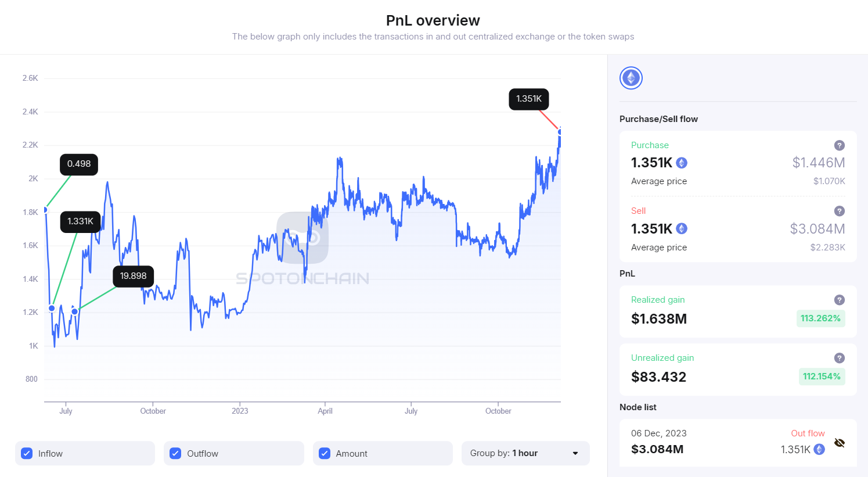This screenshot has width=868, height=477.
Task: Click the 0.498 inflow chart label
Action: click(79, 164)
